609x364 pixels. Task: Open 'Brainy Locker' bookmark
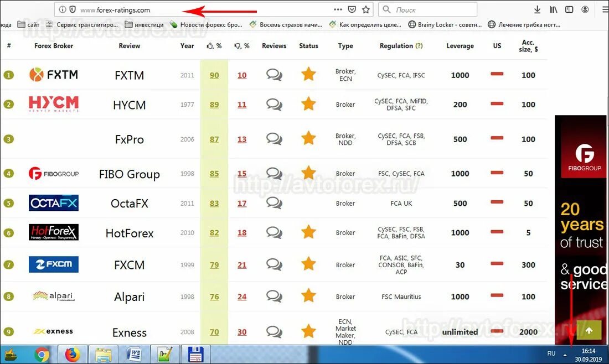[x=445, y=24]
